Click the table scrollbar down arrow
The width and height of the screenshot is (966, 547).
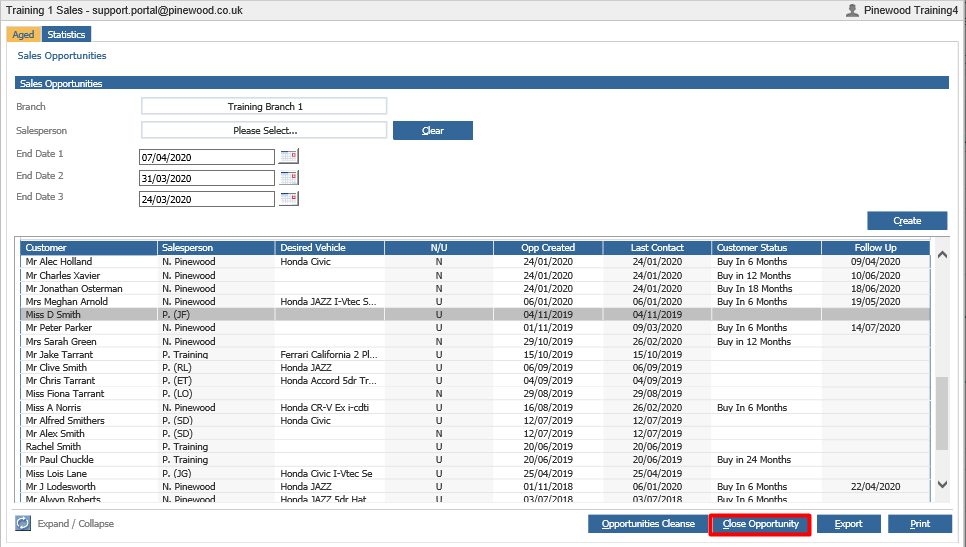[x=942, y=484]
